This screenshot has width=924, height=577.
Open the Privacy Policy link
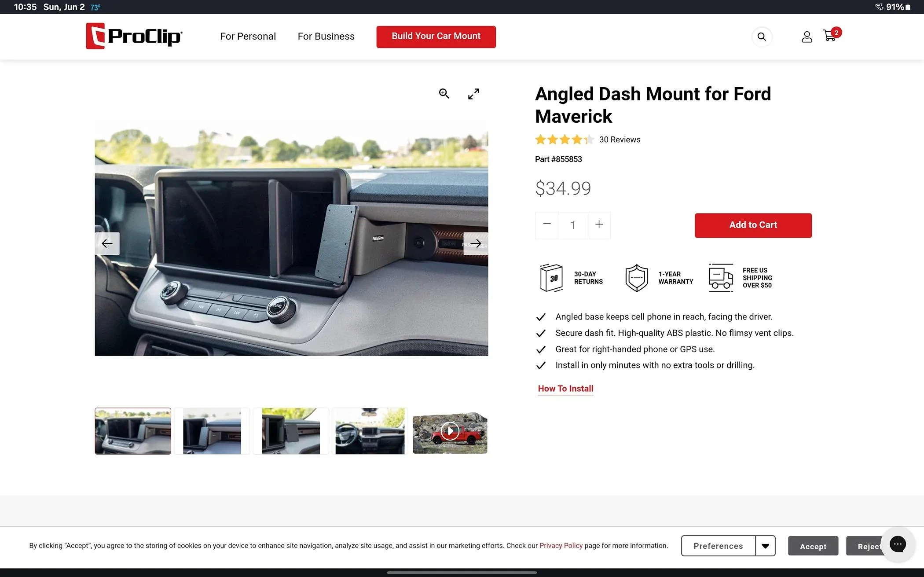pyautogui.click(x=561, y=546)
